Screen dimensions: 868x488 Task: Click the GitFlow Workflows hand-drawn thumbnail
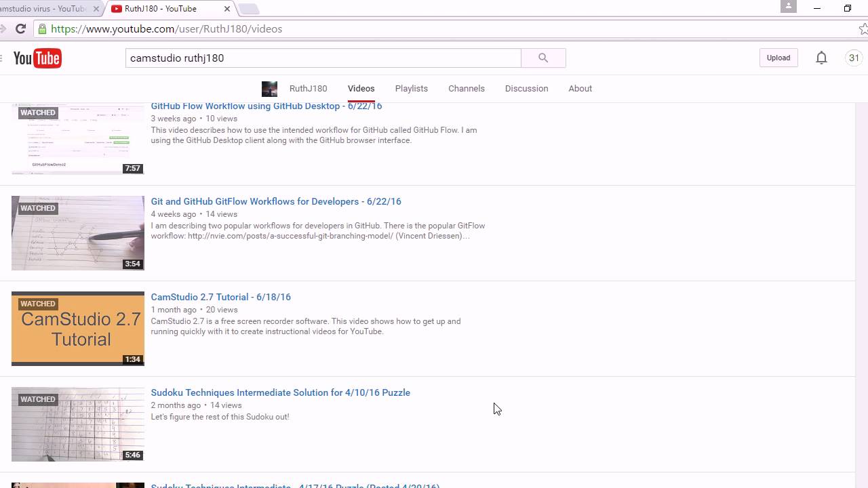click(x=78, y=233)
